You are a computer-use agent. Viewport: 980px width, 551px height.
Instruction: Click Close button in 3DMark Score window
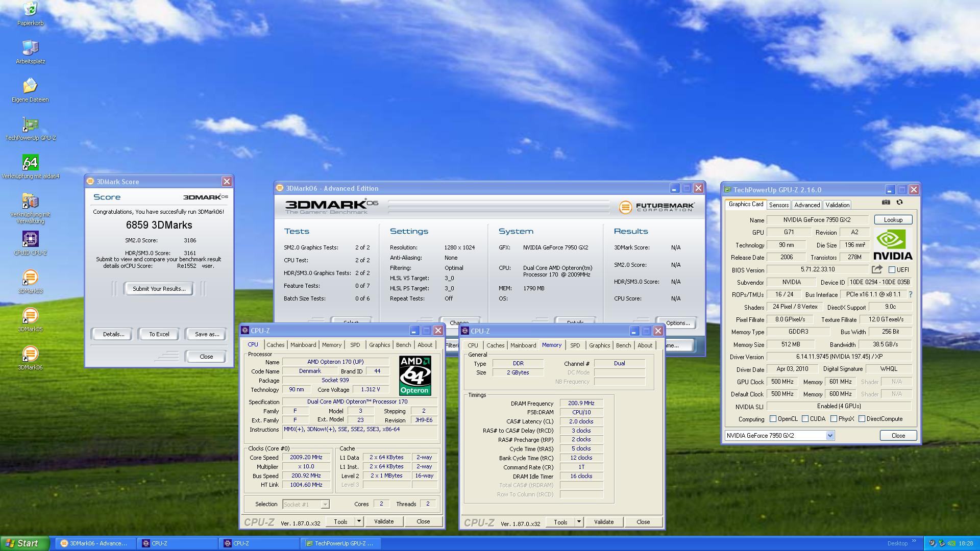(x=206, y=357)
